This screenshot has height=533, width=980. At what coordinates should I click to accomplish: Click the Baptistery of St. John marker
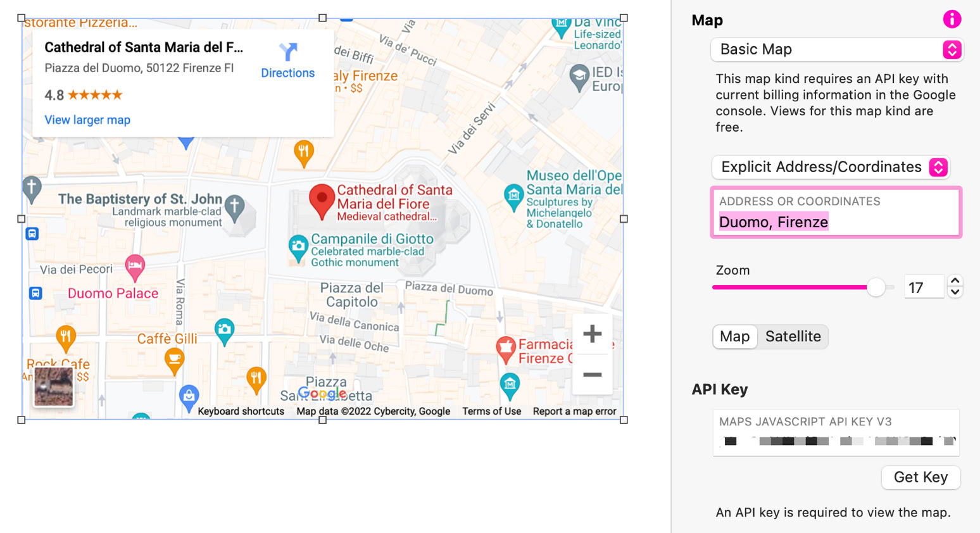[x=235, y=207]
